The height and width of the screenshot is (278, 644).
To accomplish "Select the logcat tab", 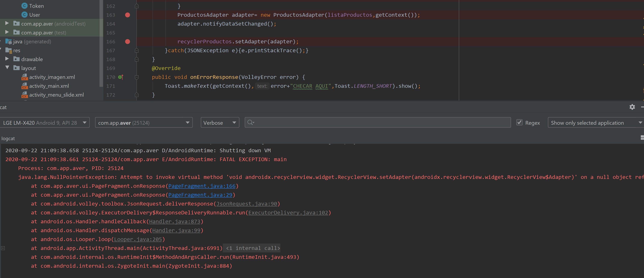I will tap(8, 138).
